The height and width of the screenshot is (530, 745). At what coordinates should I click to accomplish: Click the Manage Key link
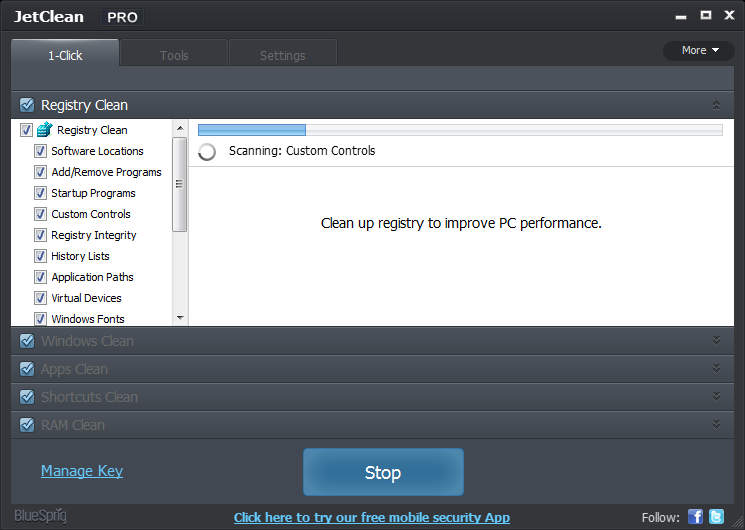click(x=82, y=471)
